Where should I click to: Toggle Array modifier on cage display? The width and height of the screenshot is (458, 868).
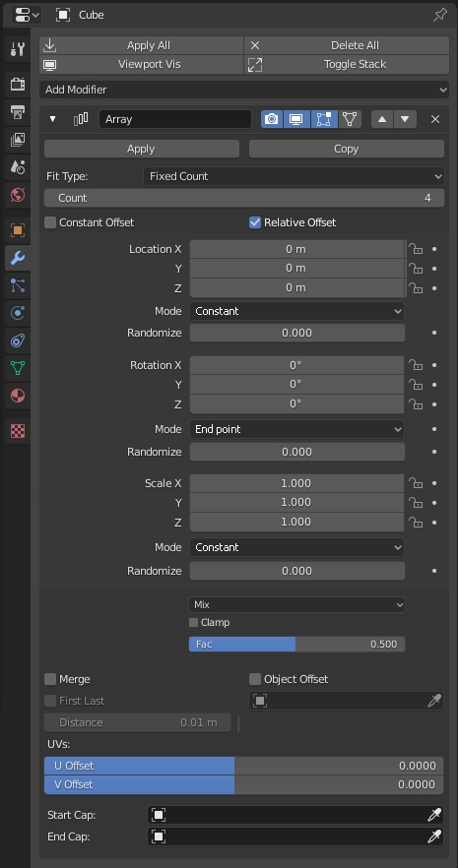tap(350, 119)
